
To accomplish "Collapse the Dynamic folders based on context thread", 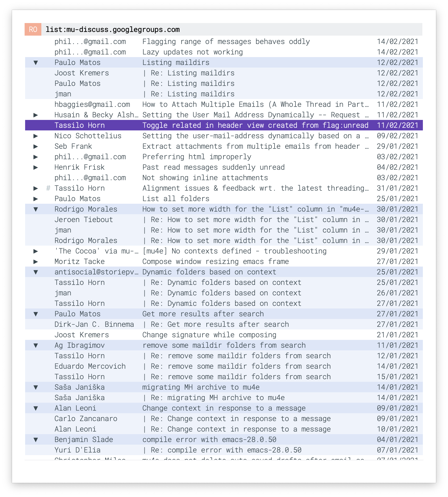I will [x=36, y=272].
